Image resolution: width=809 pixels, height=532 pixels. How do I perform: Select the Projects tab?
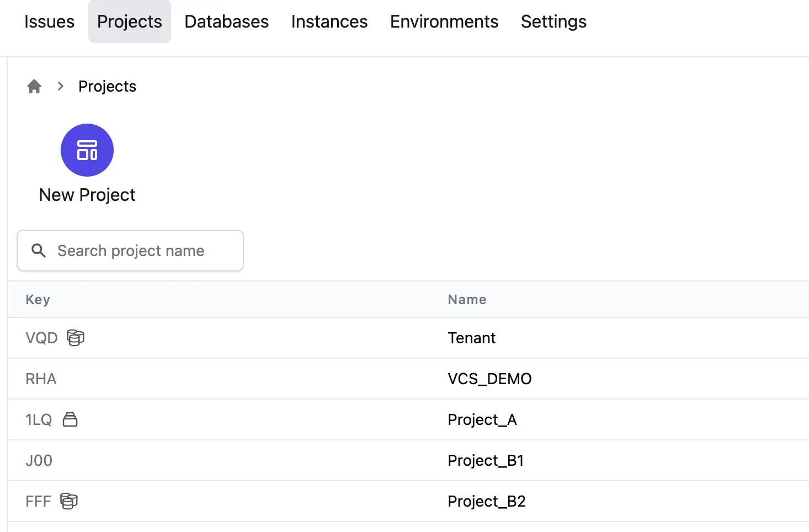click(x=130, y=22)
